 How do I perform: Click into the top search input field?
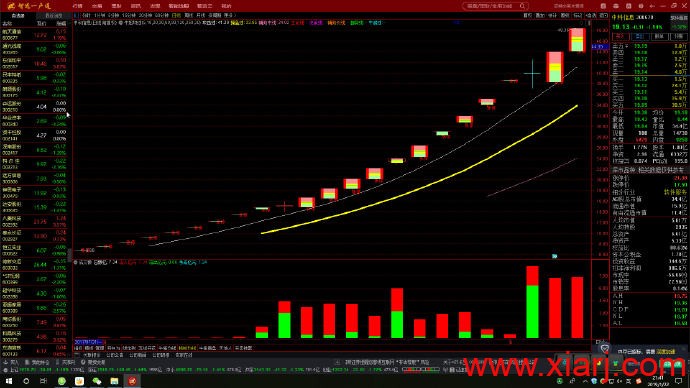pyautogui.click(x=492, y=6)
